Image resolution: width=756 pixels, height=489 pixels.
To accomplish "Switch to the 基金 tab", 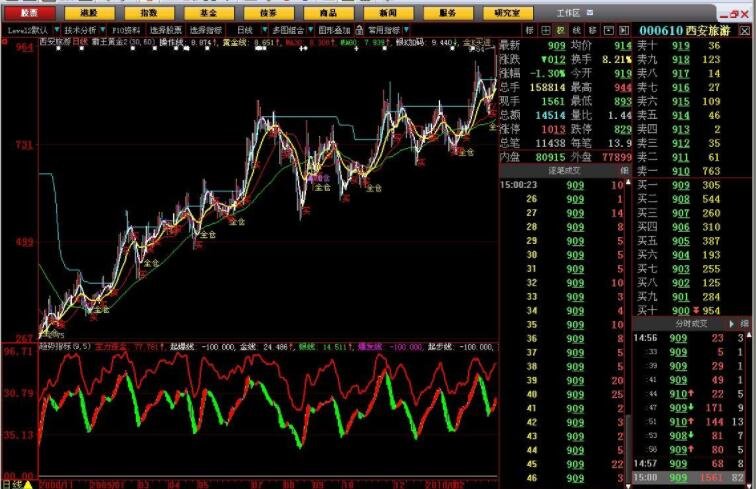I will coord(209,13).
